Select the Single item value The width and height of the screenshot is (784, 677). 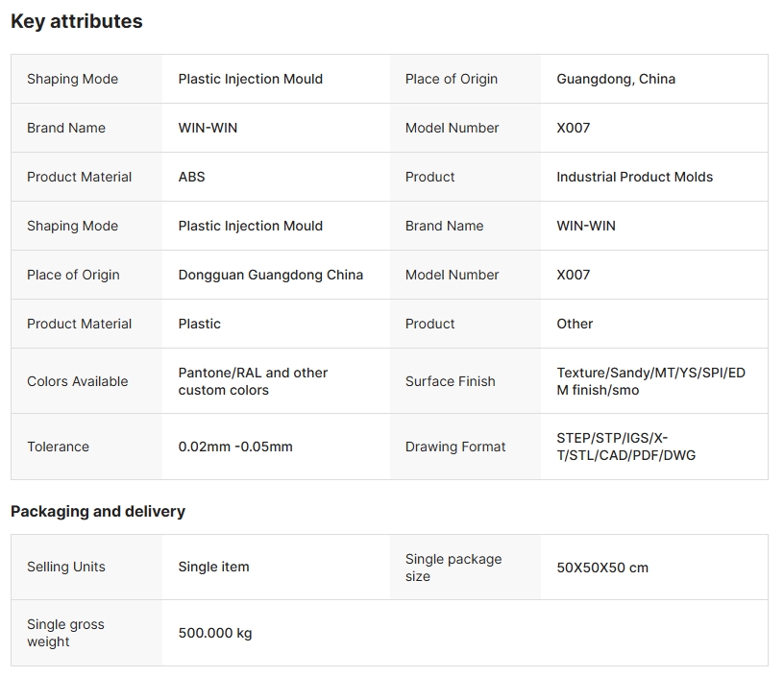[213, 567]
